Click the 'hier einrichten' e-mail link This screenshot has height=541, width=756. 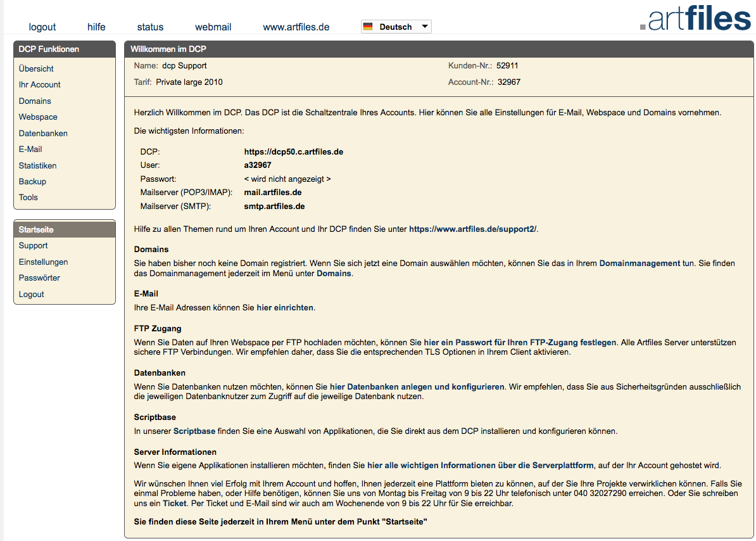[285, 308]
